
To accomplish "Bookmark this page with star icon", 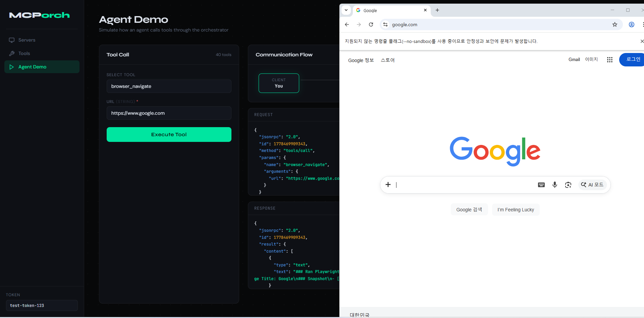I will pos(615,24).
